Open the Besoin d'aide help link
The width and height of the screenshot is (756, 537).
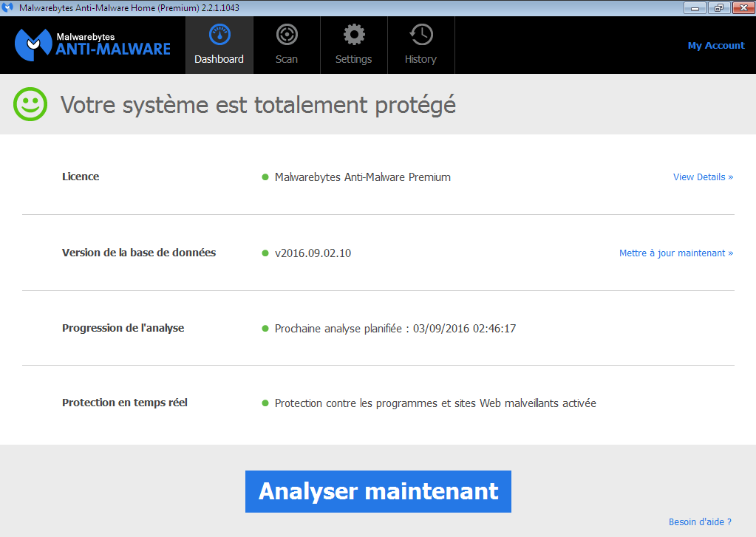(x=700, y=521)
